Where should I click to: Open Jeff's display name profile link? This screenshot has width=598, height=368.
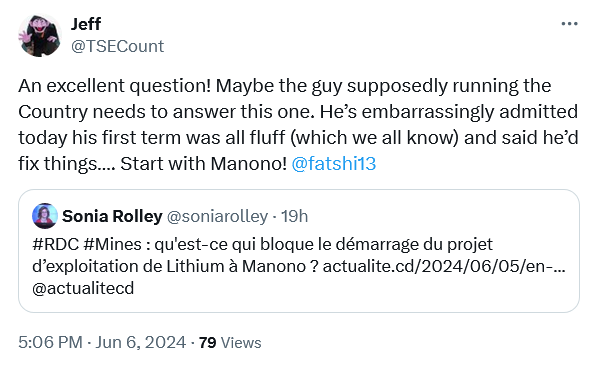tap(86, 24)
